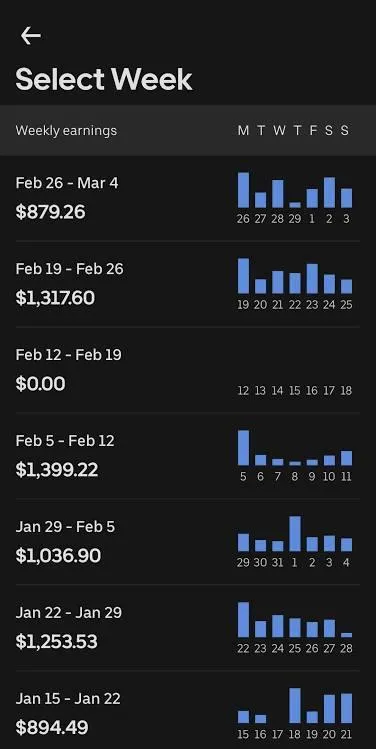The height and width of the screenshot is (749, 376).
Task: Click the M T W T F S S header
Action: click(x=293, y=130)
